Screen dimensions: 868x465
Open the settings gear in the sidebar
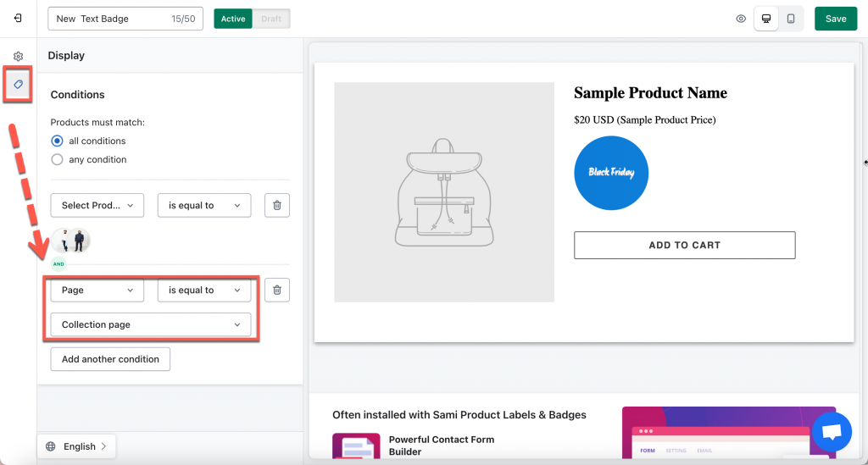(19, 57)
